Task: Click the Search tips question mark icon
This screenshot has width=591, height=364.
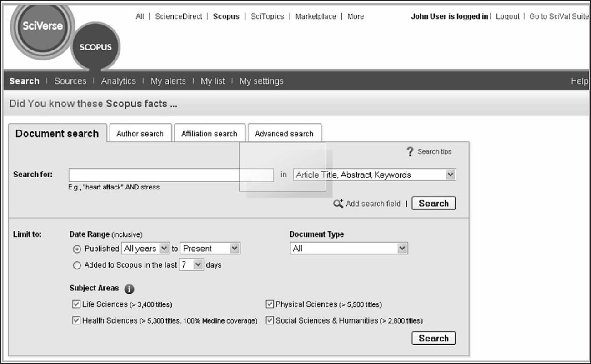Action: [x=411, y=152]
